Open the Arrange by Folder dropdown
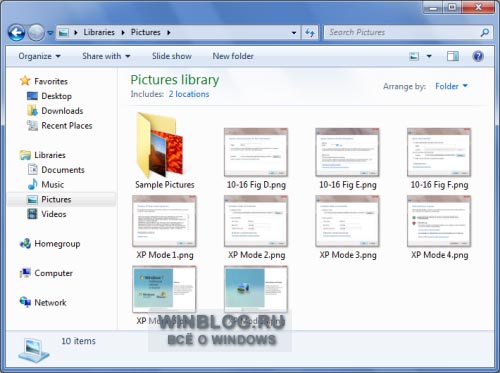Screen dimensions: 500x373 pos(451,86)
